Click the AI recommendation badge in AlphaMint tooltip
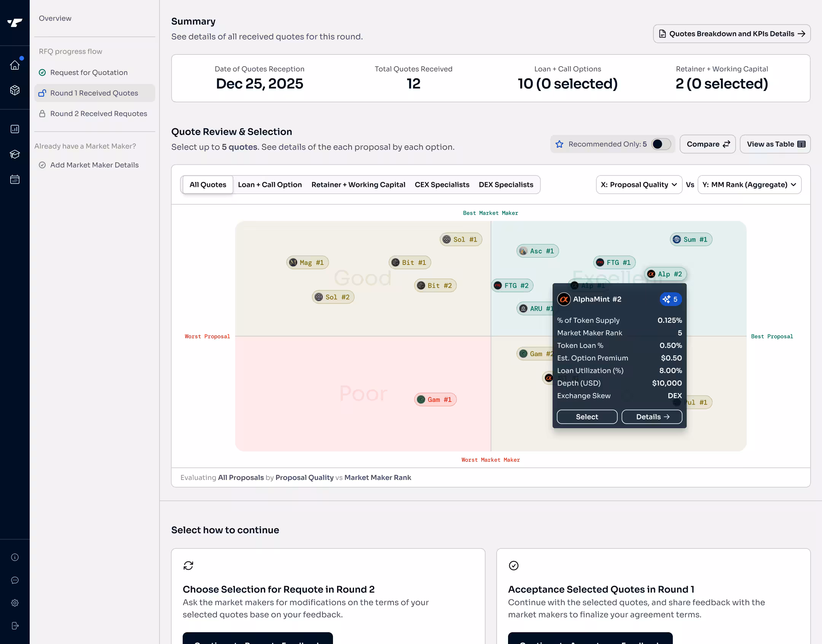Image resolution: width=822 pixels, height=644 pixels. [x=671, y=299]
